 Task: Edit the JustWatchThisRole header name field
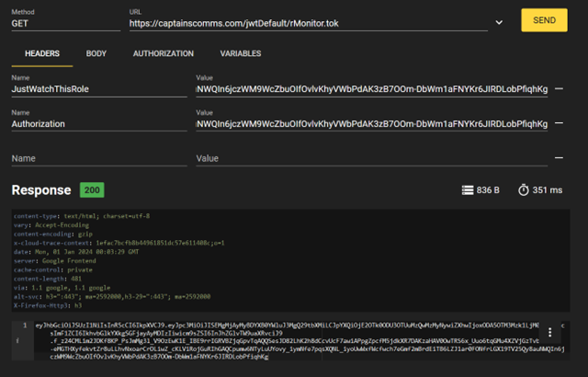tap(96, 90)
